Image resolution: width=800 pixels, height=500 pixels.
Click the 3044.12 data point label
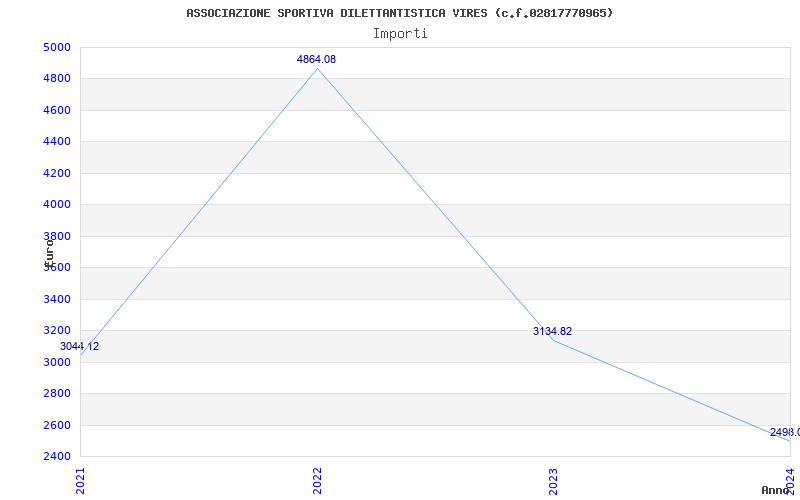[x=80, y=346]
